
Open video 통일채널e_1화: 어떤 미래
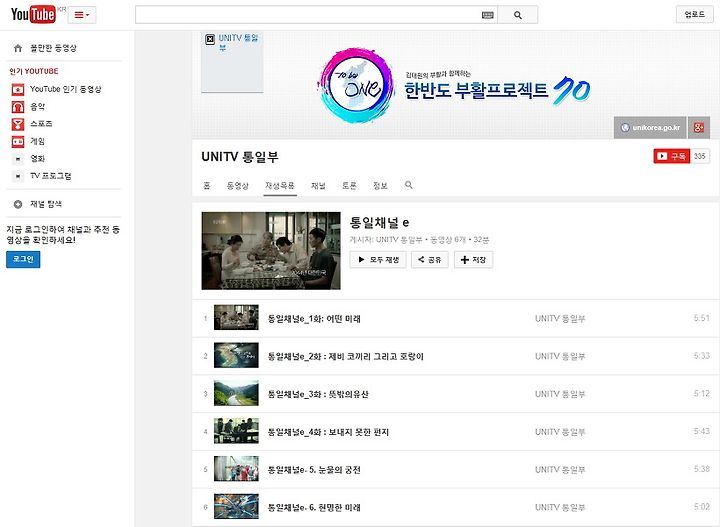tap(314, 319)
